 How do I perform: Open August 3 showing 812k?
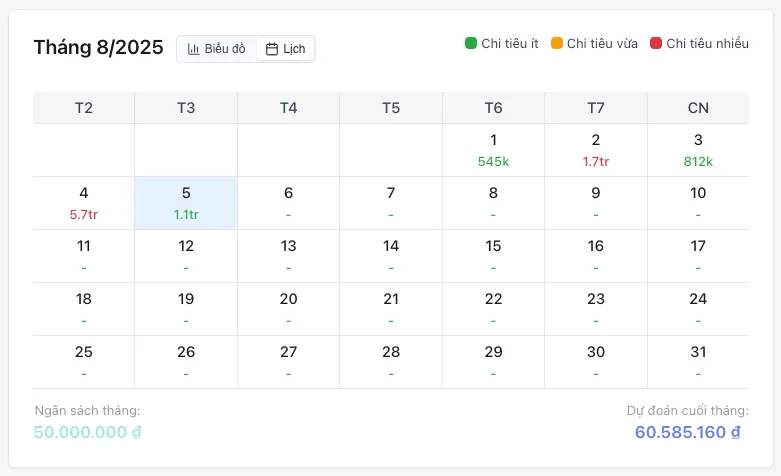(x=698, y=150)
